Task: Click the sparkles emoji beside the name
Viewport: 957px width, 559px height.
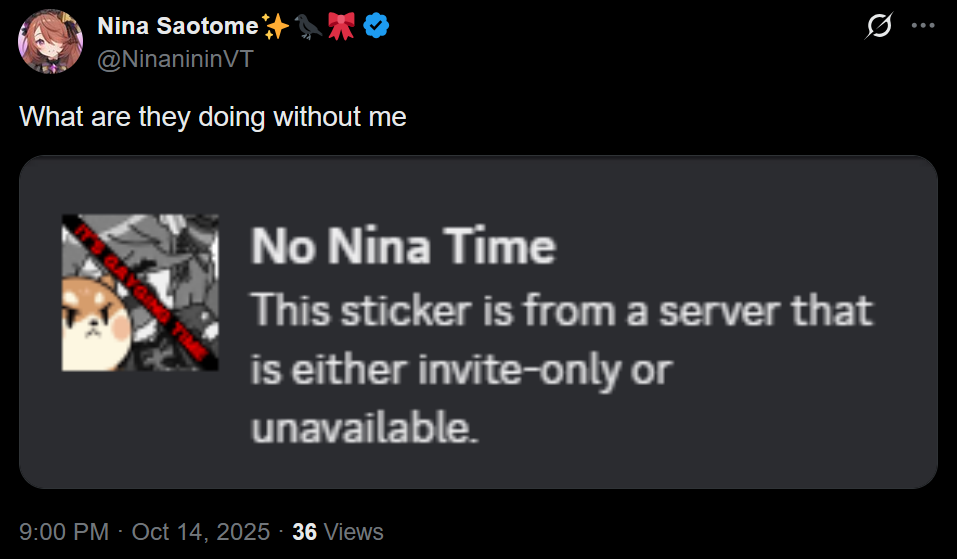Action: pos(275,28)
